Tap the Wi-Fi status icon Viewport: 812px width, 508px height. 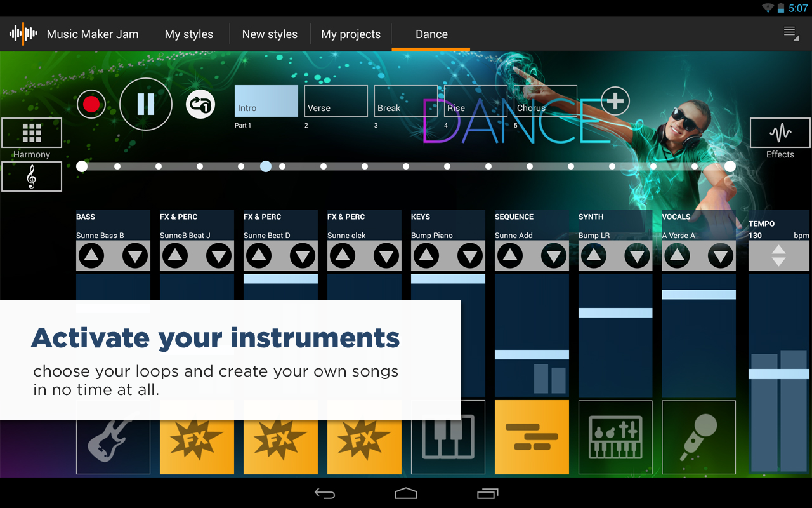(768, 8)
